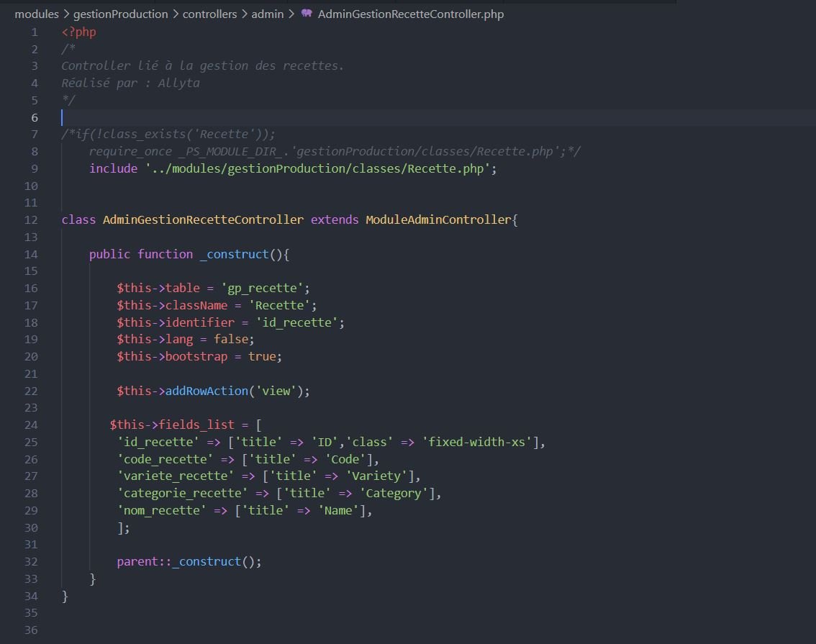Expand chevron after modules breadcrumb
Image resolution: width=816 pixels, height=644 pixels.
66,14
